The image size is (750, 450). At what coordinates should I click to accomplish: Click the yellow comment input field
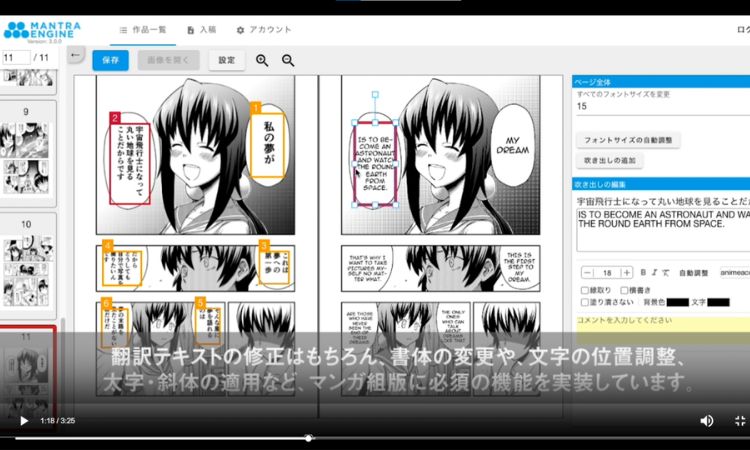[663, 329]
